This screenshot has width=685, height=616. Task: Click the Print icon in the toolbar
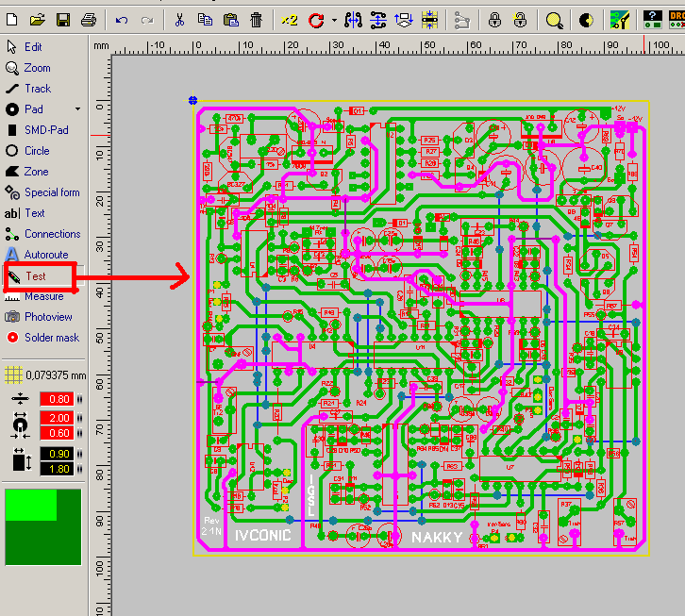88,19
